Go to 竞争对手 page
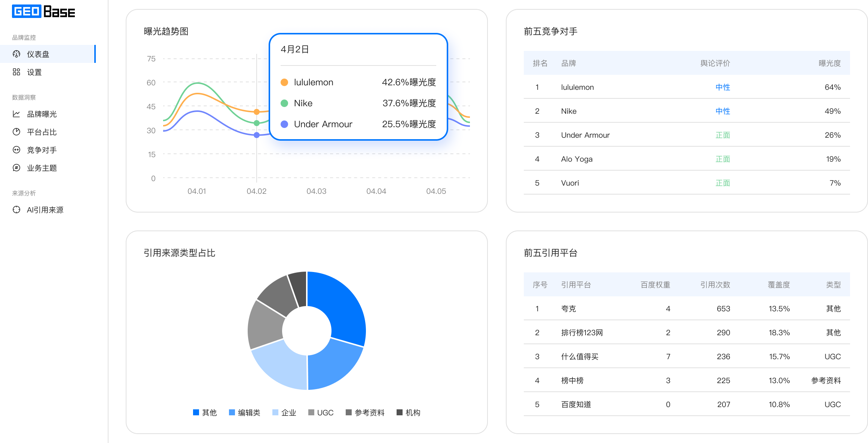868x443 pixels. pos(48,150)
